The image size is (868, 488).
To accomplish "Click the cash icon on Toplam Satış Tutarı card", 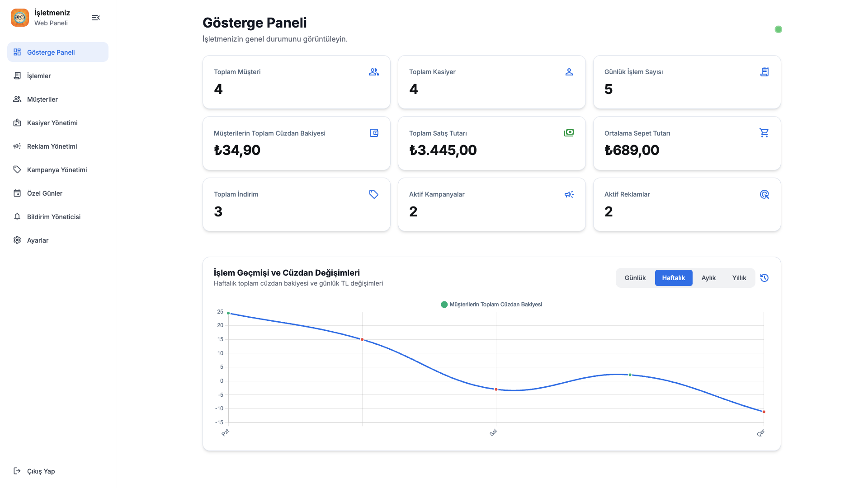I will point(569,133).
